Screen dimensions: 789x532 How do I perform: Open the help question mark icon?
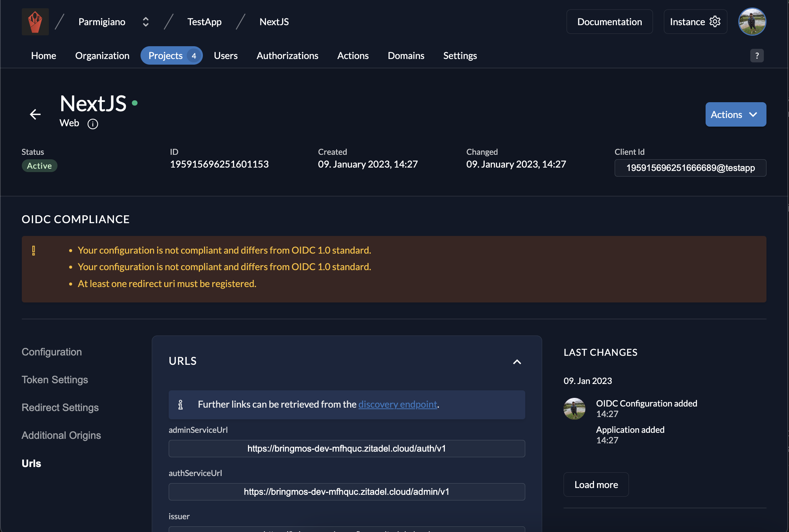click(757, 56)
